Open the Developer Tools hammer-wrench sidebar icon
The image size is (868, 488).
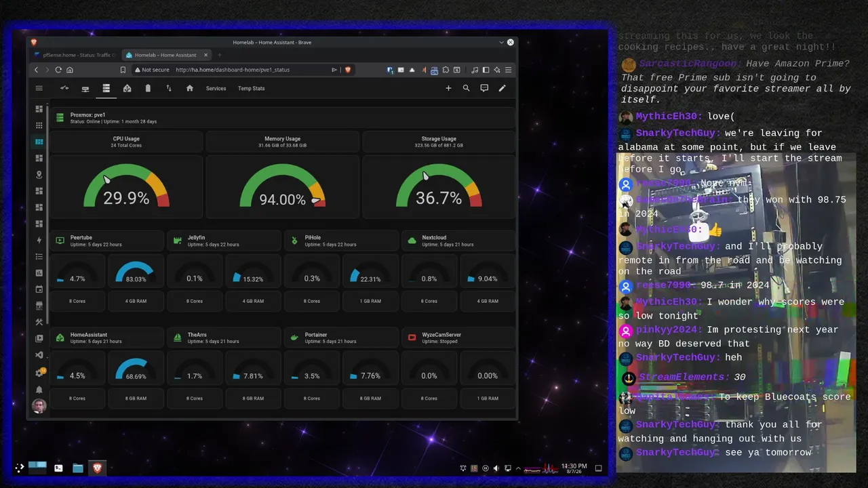[39, 322]
